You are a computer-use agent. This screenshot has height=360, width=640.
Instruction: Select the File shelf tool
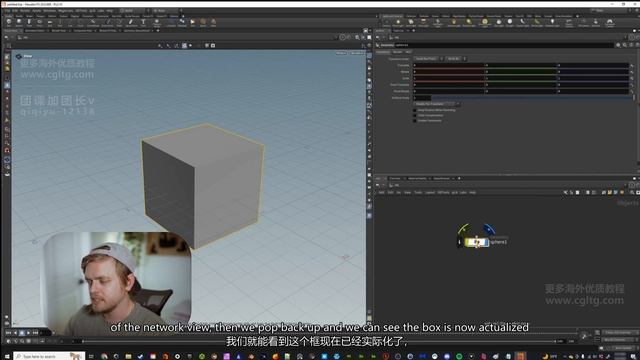pos(193,22)
